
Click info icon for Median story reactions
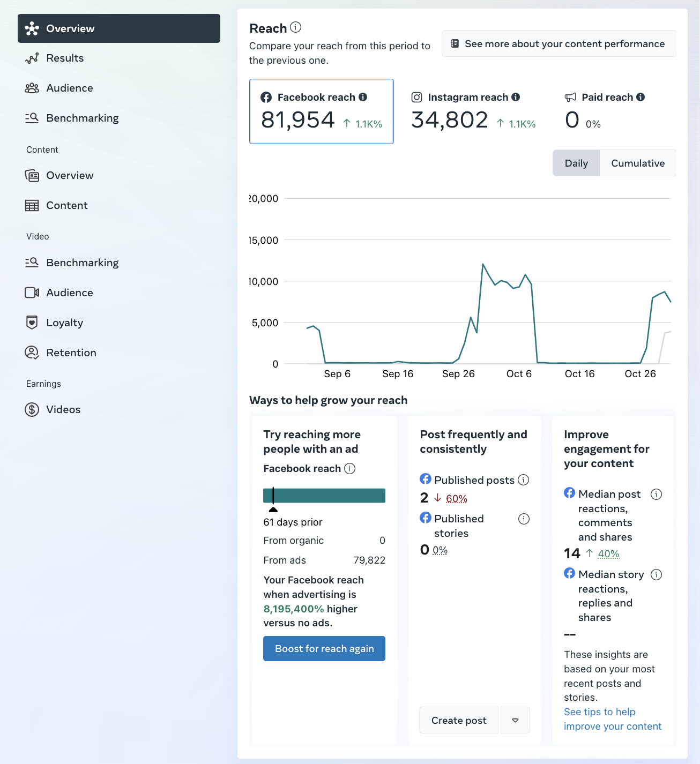(x=656, y=574)
